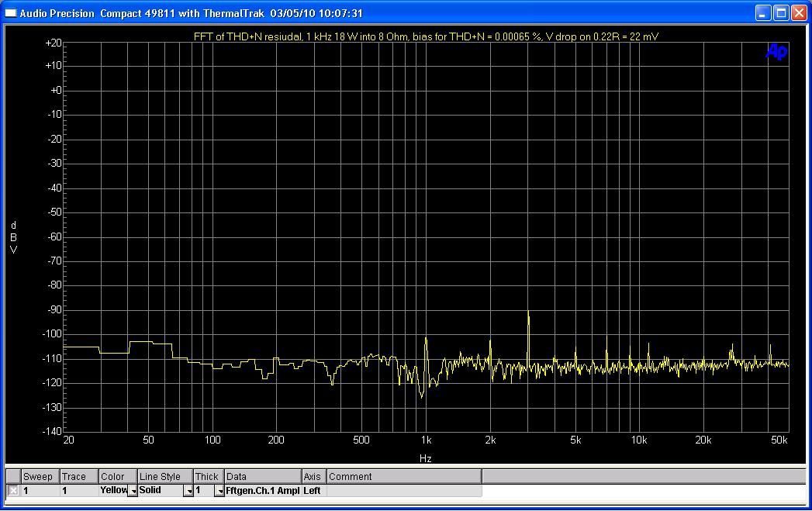Toggle the trace visibility checkbox in legend row

click(13, 490)
